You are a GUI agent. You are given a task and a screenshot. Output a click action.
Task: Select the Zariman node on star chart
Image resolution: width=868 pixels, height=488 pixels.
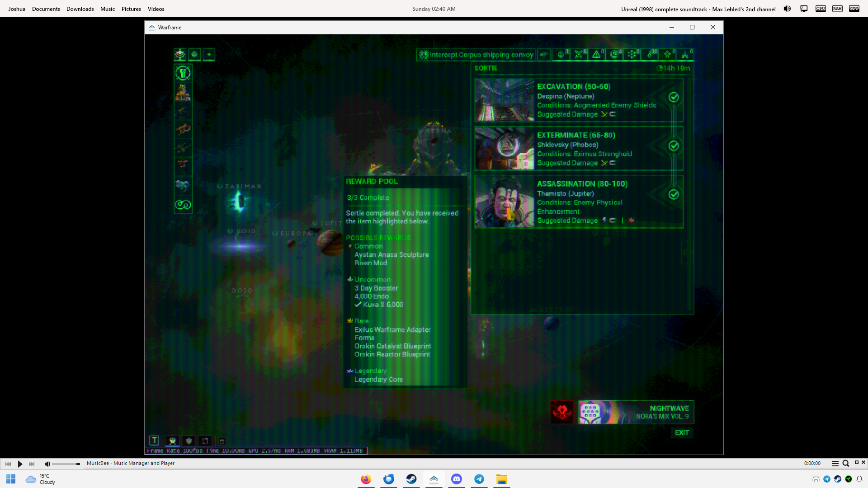[x=239, y=201]
